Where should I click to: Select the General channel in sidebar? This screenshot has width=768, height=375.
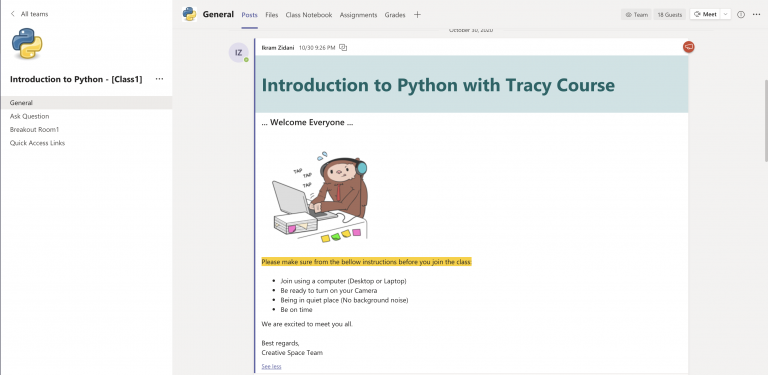[86, 103]
